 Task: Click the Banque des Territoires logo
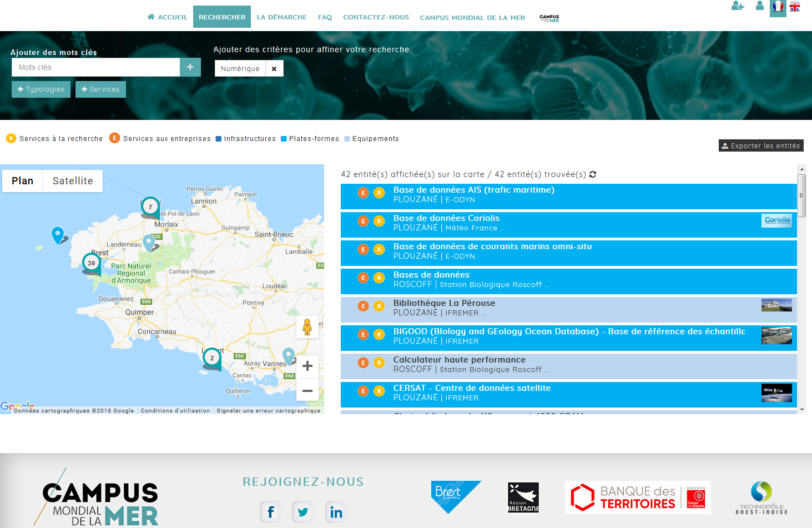point(638,497)
